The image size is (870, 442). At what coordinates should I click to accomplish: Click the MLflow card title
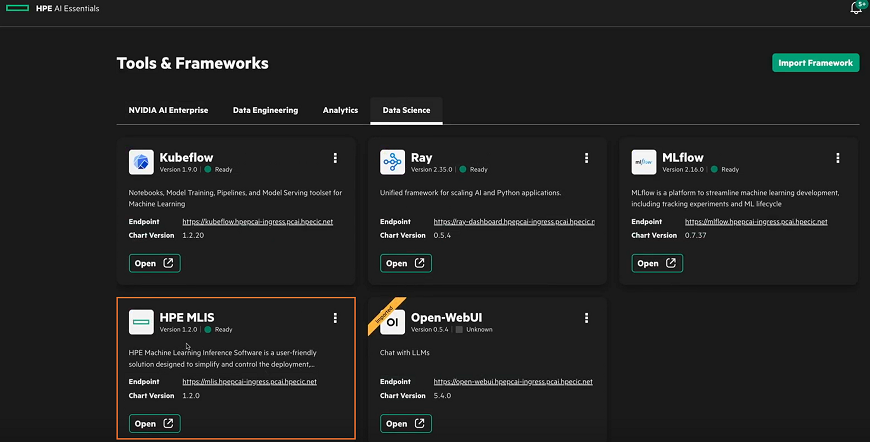point(683,158)
